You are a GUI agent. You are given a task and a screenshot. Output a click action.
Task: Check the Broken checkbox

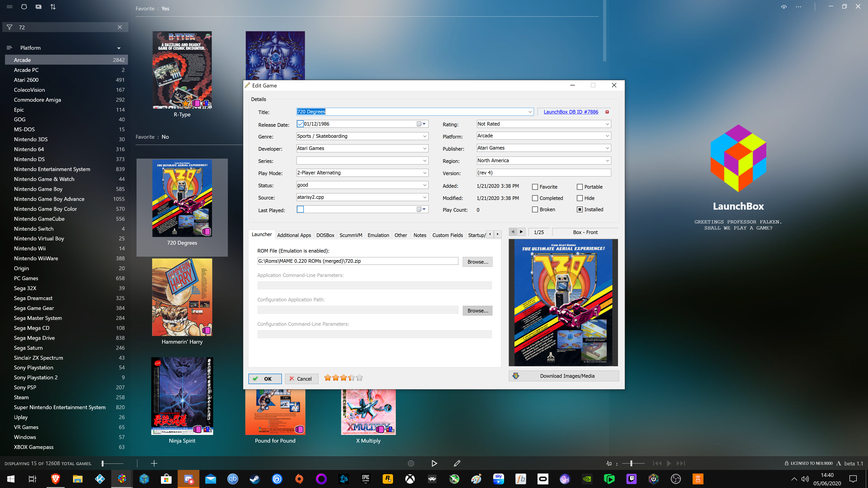click(535, 209)
